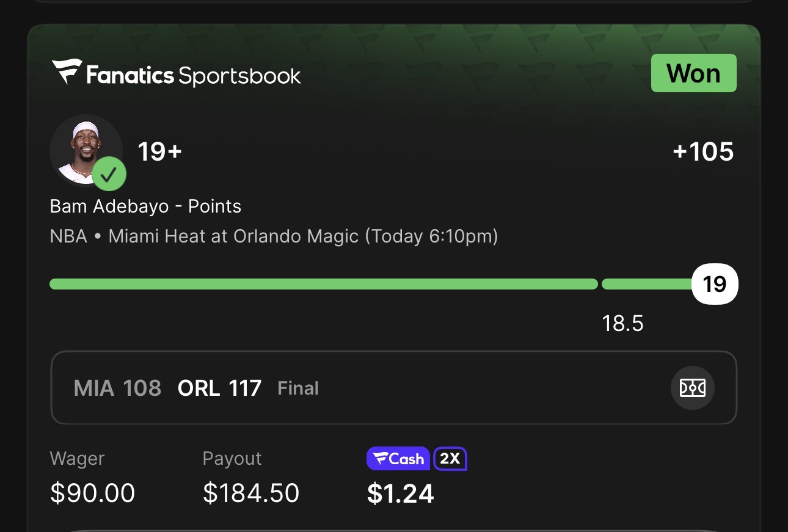Click the 2X multiplier badge
788x532 pixels.
450,459
